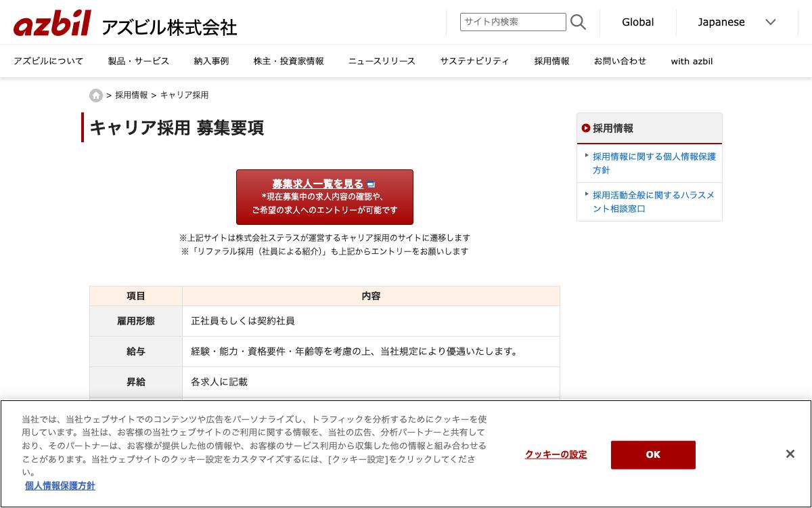Click クッキーの設定 link
Image resolution: width=812 pixels, height=508 pixels.
(556, 454)
